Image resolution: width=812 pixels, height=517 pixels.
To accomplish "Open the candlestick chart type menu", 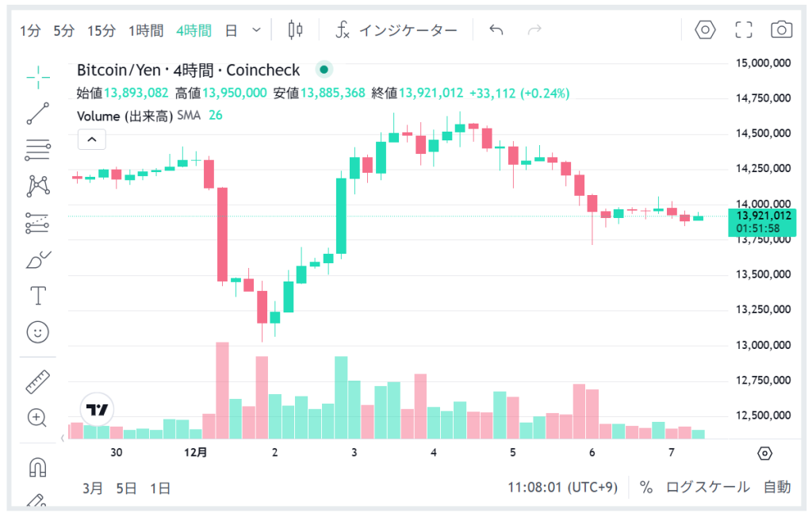I will coord(296,30).
